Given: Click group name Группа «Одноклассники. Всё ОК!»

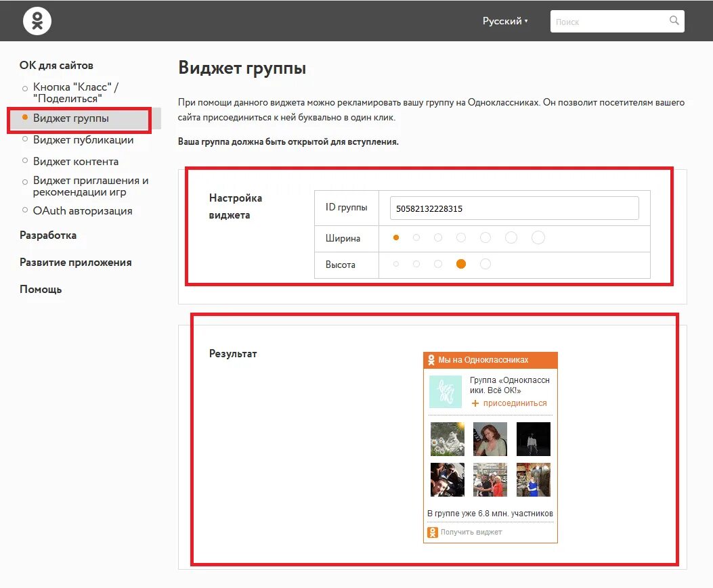Looking at the screenshot, I should [509, 385].
